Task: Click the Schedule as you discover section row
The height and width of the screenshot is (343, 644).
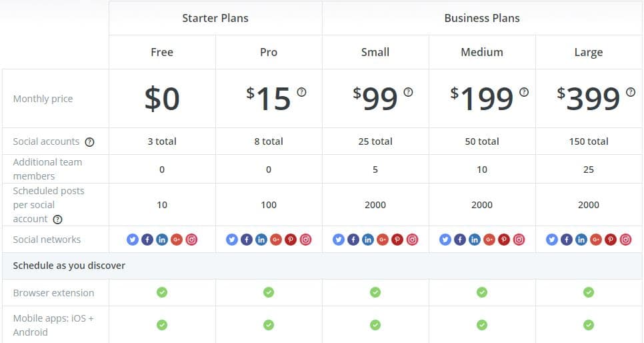Action: click(322, 266)
